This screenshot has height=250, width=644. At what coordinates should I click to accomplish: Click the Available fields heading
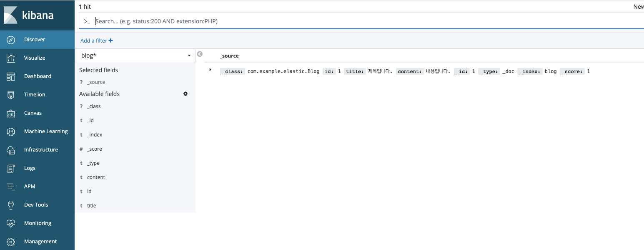coord(99,94)
